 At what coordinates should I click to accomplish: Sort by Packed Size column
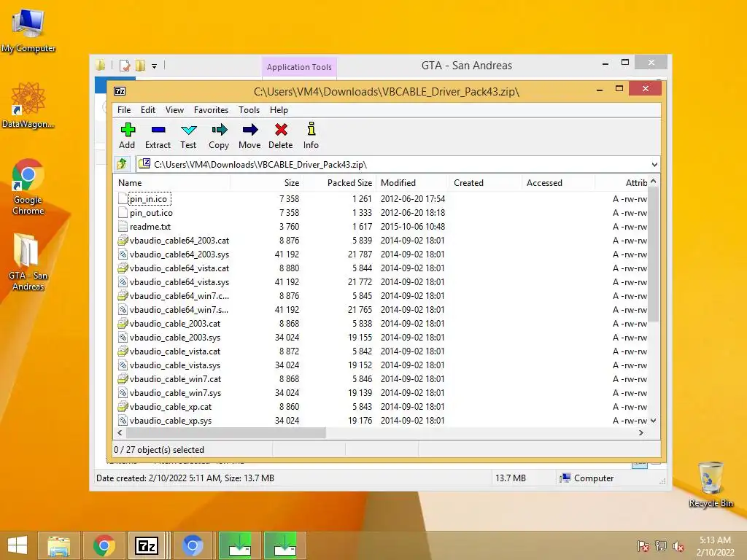pos(340,183)
